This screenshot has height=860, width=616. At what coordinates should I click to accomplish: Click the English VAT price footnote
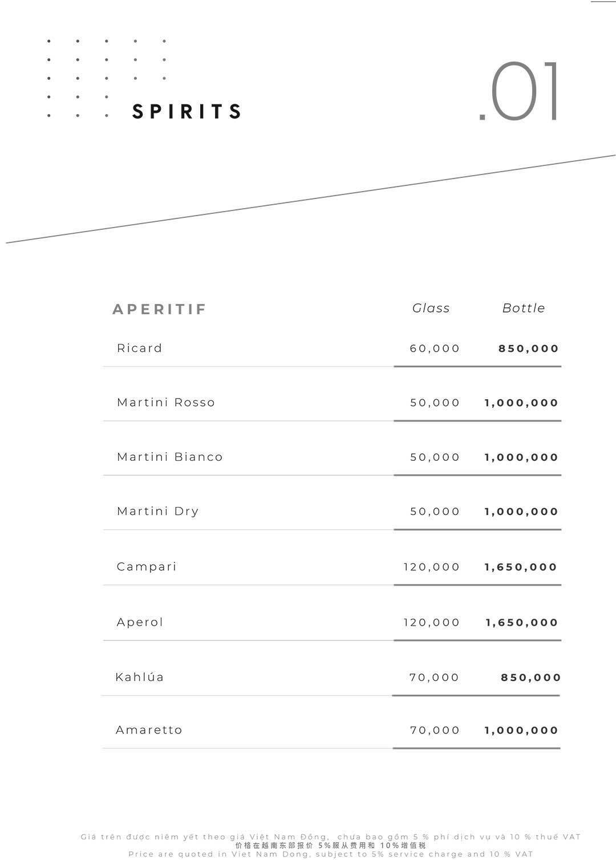[331, 854]
